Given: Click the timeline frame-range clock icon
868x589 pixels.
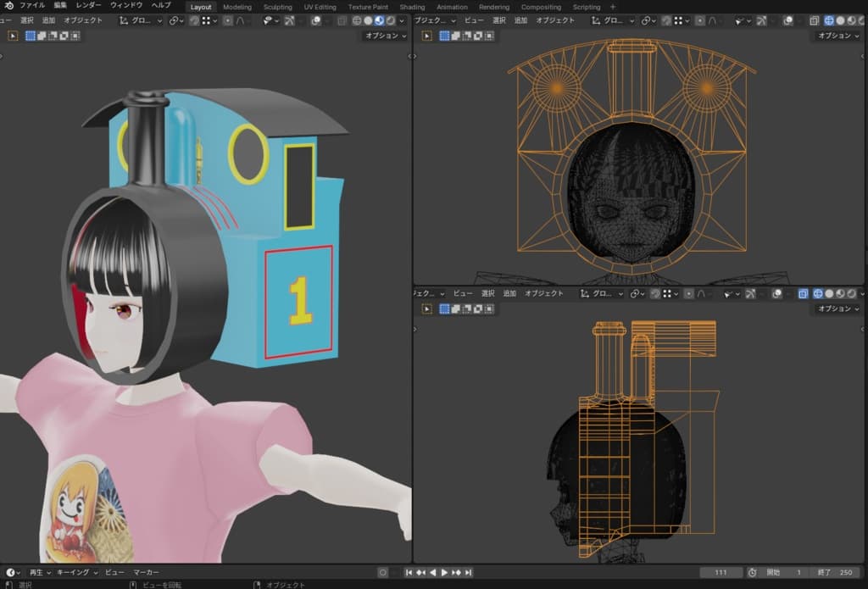Looking at the screenshot, I should pos(752,572).
